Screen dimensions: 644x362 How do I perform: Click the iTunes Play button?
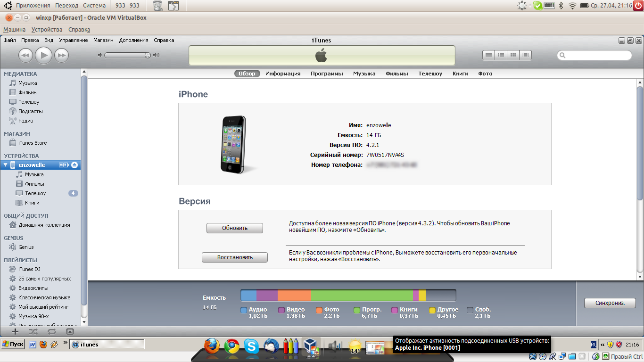tap(43, 56)
